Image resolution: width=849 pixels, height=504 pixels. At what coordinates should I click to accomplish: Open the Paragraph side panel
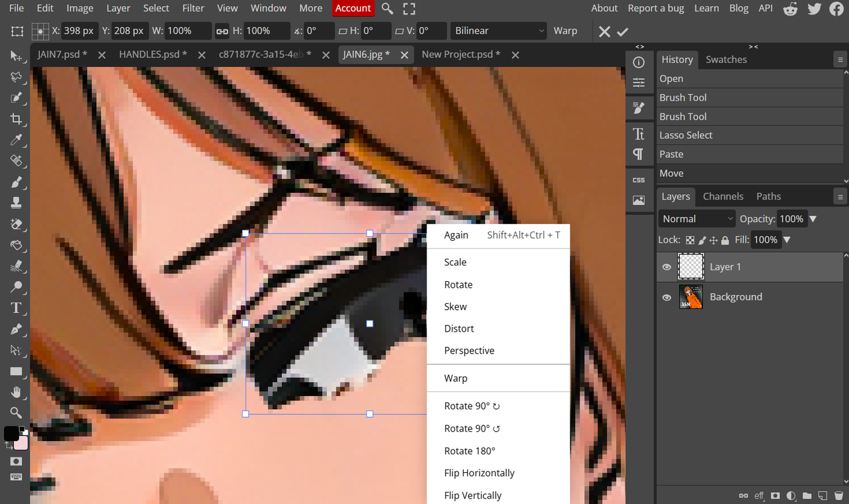coord(639,155)
